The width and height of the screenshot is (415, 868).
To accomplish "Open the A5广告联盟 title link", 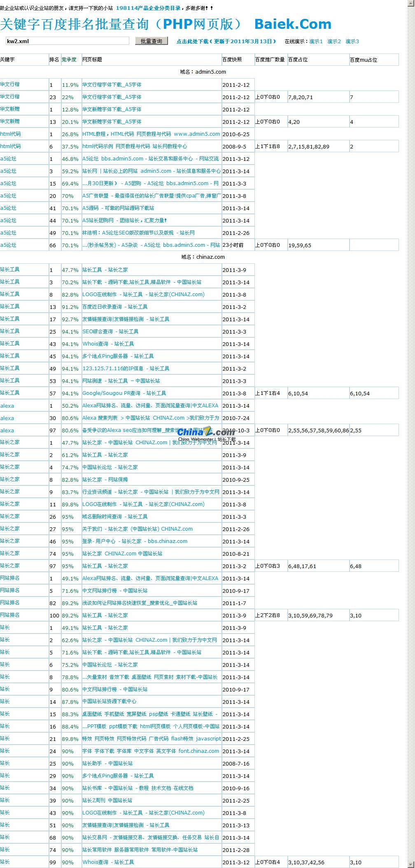I will tap(152, 196).
